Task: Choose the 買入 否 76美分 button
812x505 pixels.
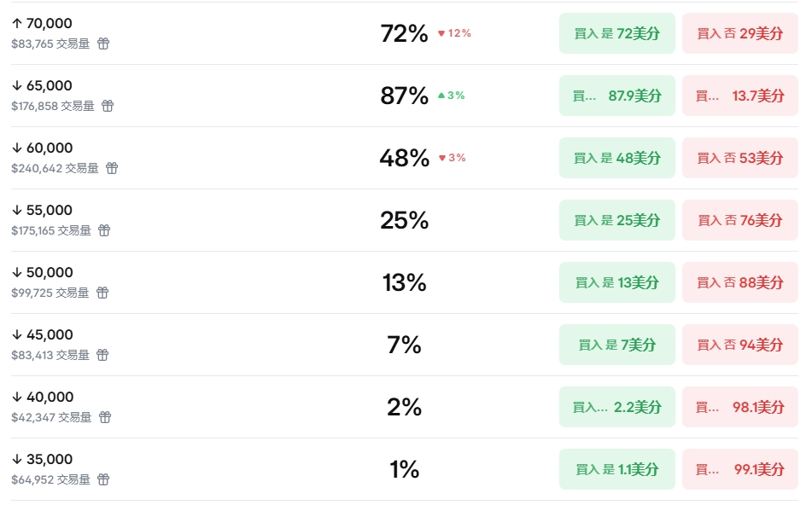Action: (x=739, y=220)
